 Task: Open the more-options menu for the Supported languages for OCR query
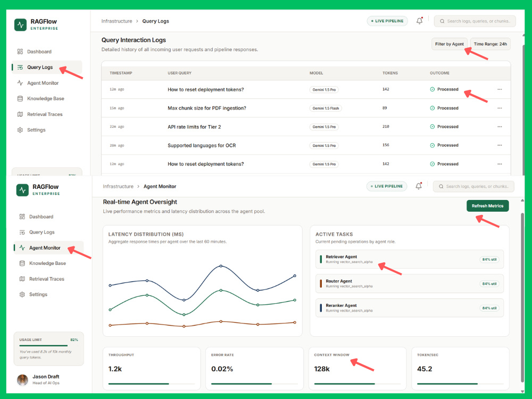(x=500, y=145)
